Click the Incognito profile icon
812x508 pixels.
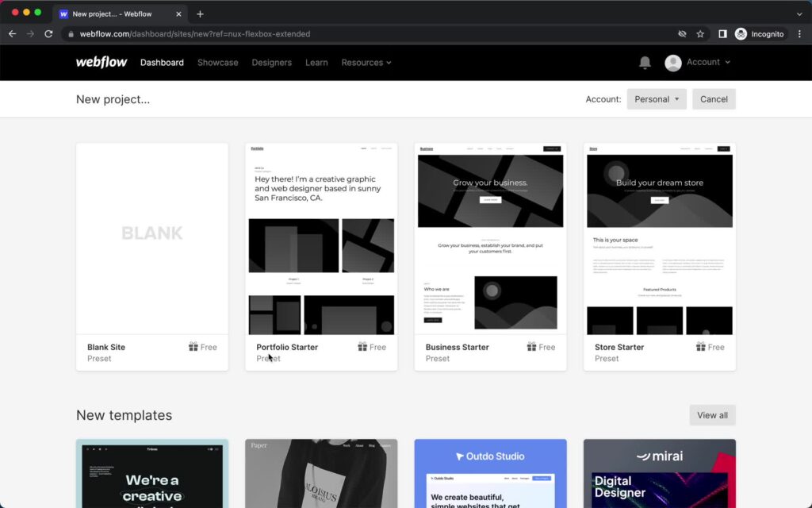741,33
